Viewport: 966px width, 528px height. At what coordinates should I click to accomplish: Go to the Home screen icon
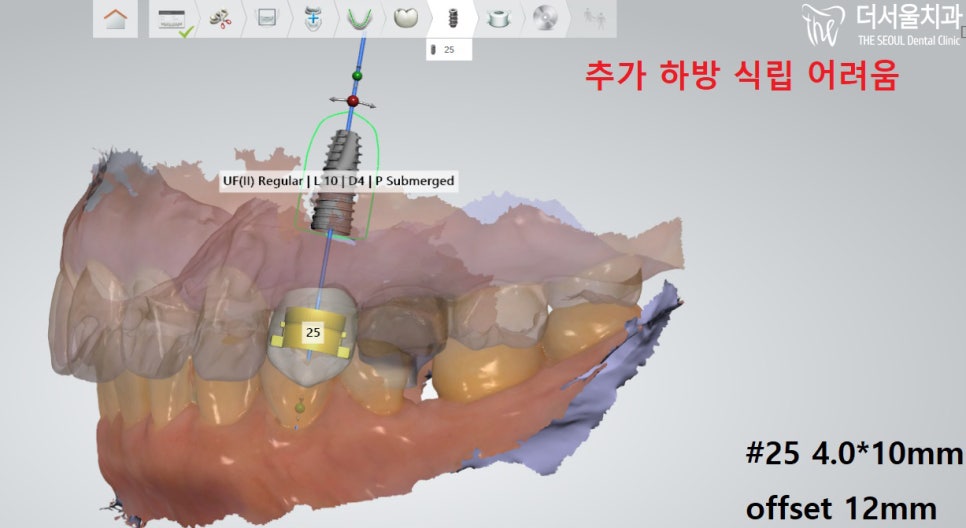tap(115, 18)
